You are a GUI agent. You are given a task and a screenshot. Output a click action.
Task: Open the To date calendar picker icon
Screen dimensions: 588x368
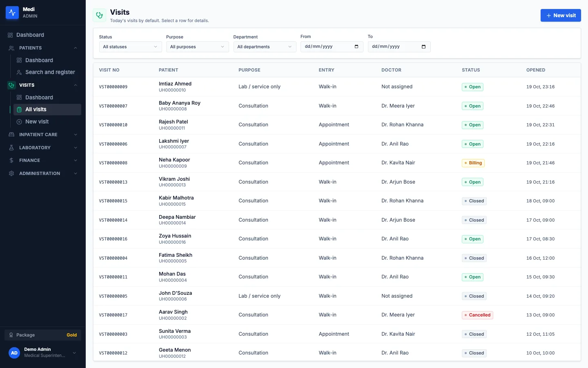[x=423, y=47]
